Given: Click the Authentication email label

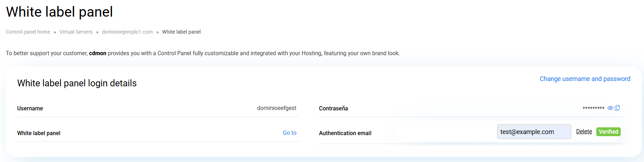Looking at the screenshot, I should point(345,133).
